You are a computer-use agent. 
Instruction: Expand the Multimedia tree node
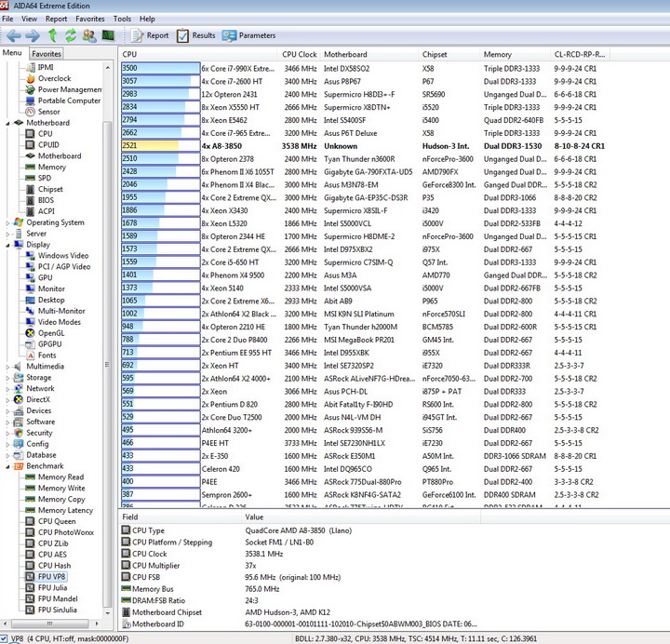[7, 367]
